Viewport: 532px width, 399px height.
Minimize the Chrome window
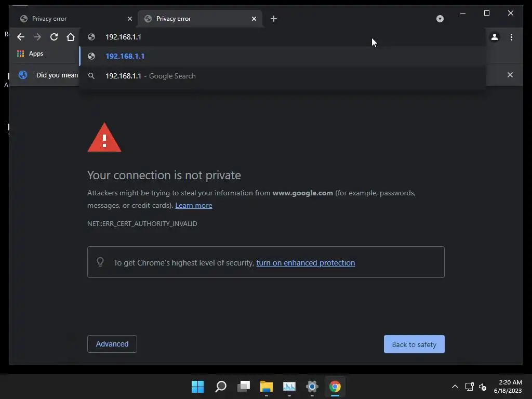click(463, 13)
